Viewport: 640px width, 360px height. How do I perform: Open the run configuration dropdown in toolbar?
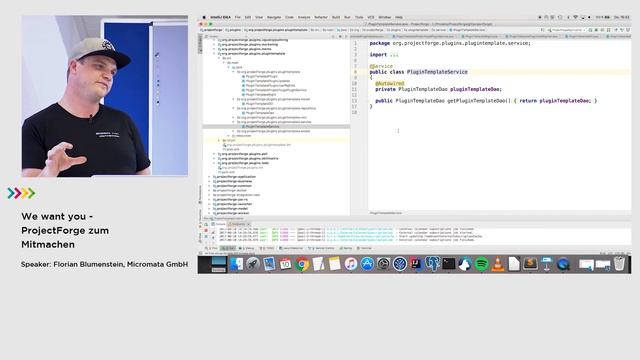click(567, 30)
